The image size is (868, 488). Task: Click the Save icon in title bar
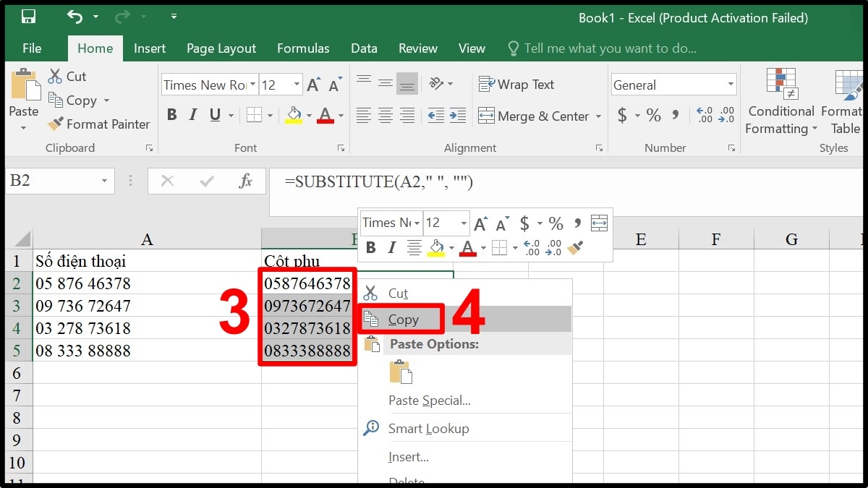point(29,17)
